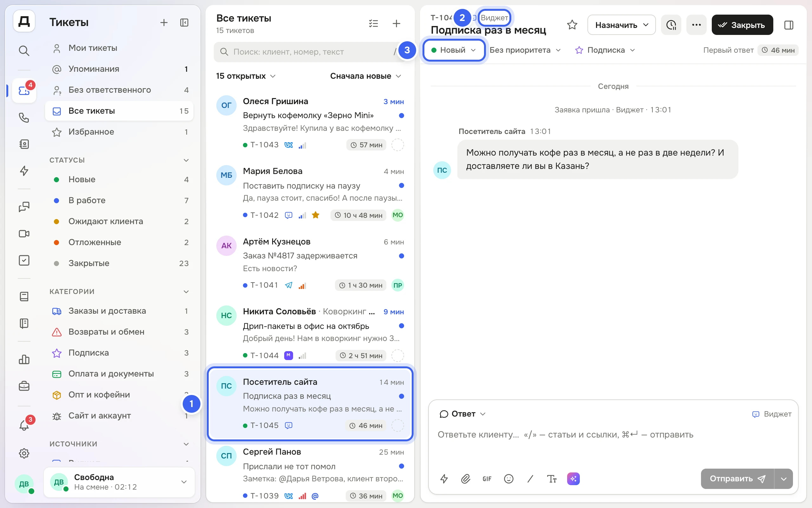Attach a file with the paperclip
Screen dimensions: 812x508
coord(465,479)
